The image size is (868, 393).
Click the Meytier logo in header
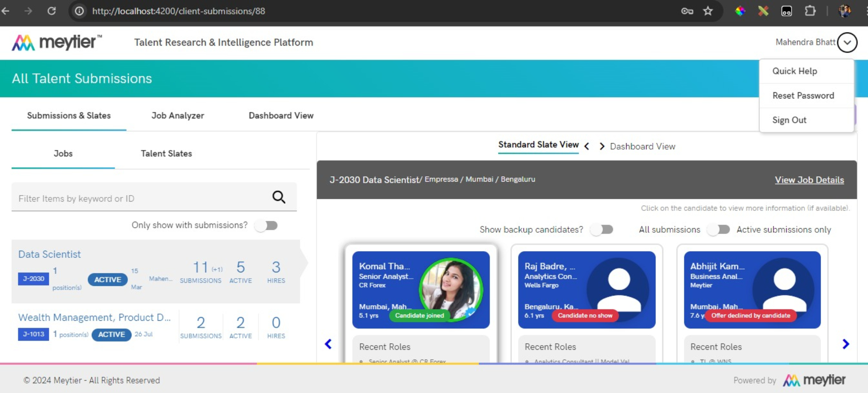(57, 42)
